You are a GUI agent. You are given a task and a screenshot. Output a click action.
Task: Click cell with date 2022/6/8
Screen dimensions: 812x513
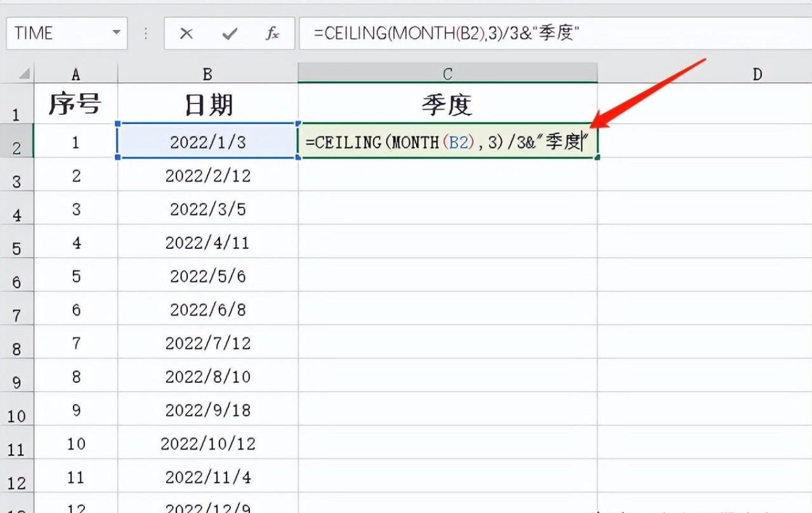pyautogui.click(x=207, y=309)
